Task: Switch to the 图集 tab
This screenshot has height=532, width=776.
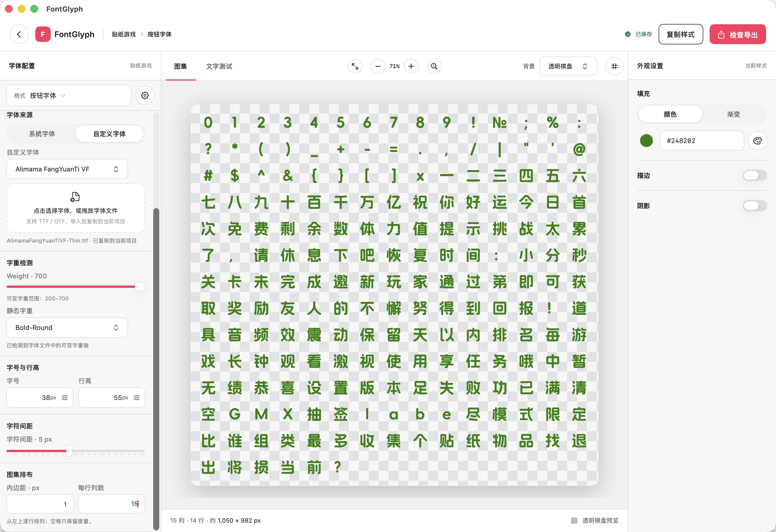Action: point(180,66)
